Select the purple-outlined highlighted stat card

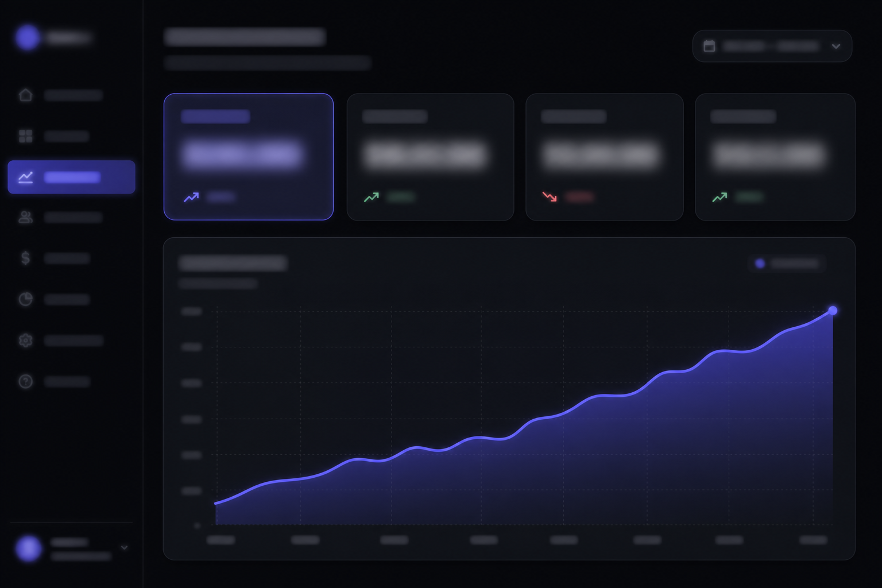click(249, 157)
